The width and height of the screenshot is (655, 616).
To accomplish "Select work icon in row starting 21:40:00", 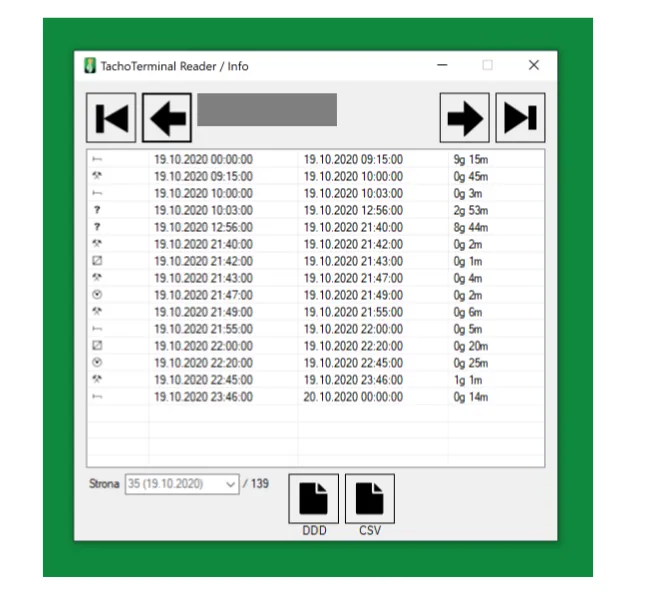I will point(97,243).
